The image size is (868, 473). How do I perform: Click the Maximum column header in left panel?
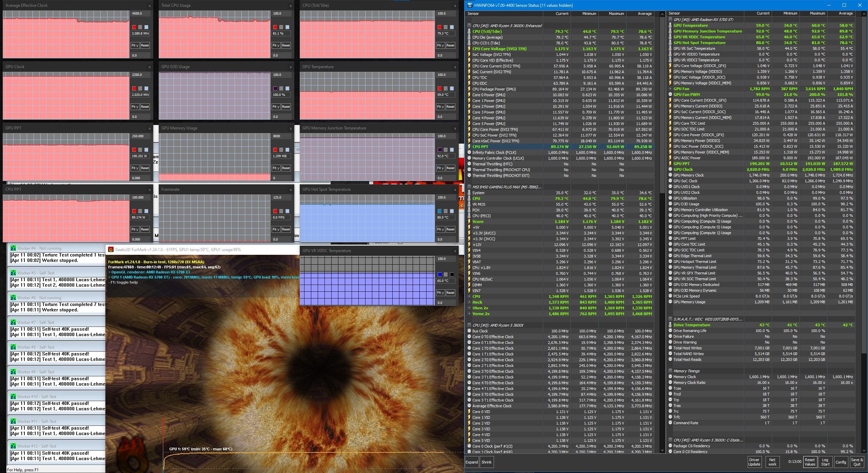click(612, 14)
